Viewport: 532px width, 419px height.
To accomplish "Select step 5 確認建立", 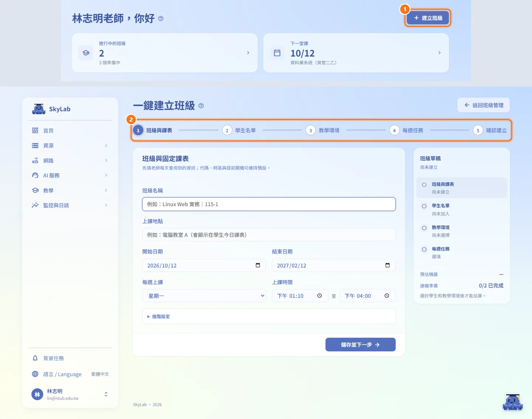I will click(490, 130).
